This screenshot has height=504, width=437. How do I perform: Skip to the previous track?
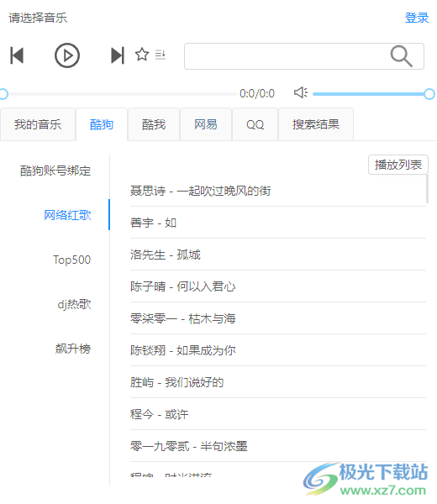pos(17,55)
